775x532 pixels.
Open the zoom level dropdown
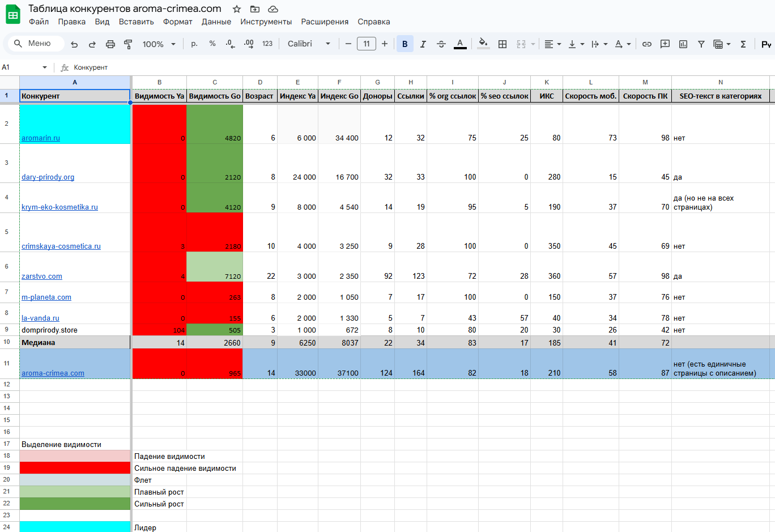point(159,44)
